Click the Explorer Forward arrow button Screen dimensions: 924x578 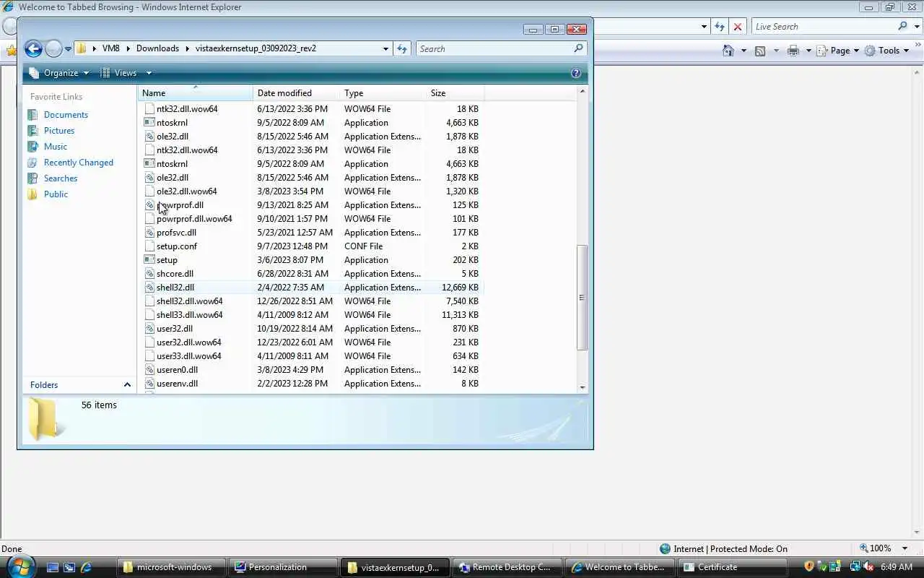[x=53, y=48]
